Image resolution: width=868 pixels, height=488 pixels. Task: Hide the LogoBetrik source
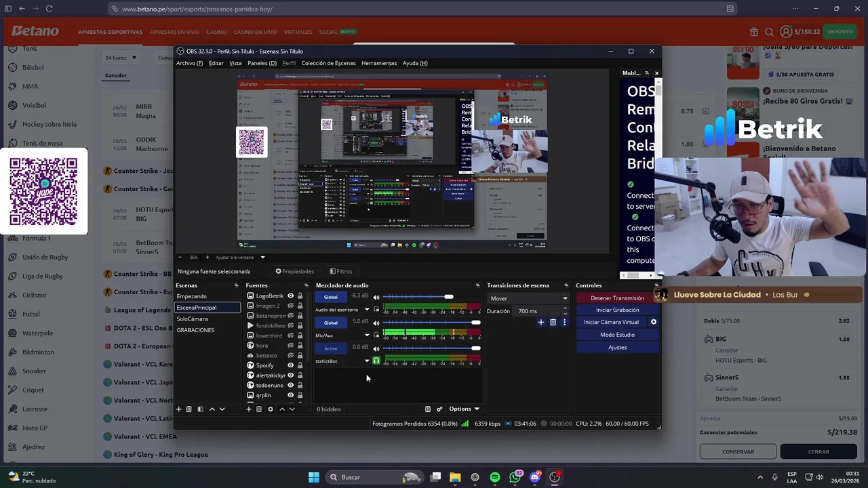click(290, 296)
